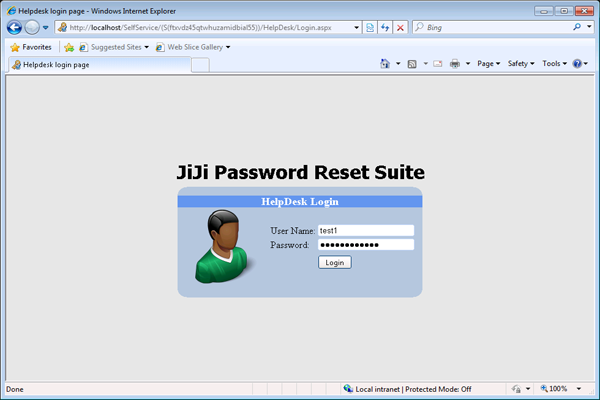Click the Read Mail toolbar icon

pos(438,64)
